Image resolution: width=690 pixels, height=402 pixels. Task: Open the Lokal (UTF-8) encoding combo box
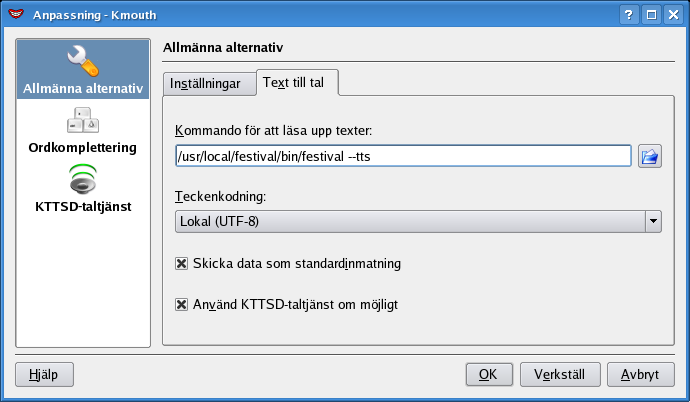click(x=409, y=222)
